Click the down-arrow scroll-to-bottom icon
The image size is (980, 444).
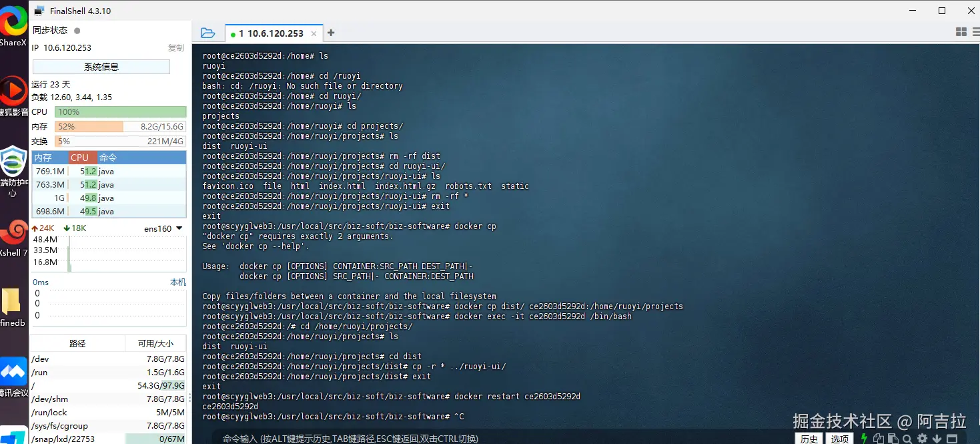pos(937,439)
